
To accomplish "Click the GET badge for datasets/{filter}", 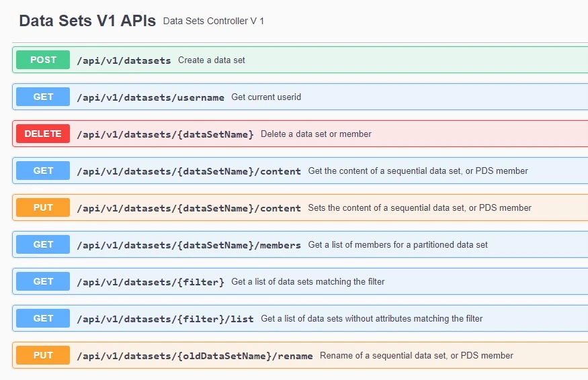I will (43, 281).
